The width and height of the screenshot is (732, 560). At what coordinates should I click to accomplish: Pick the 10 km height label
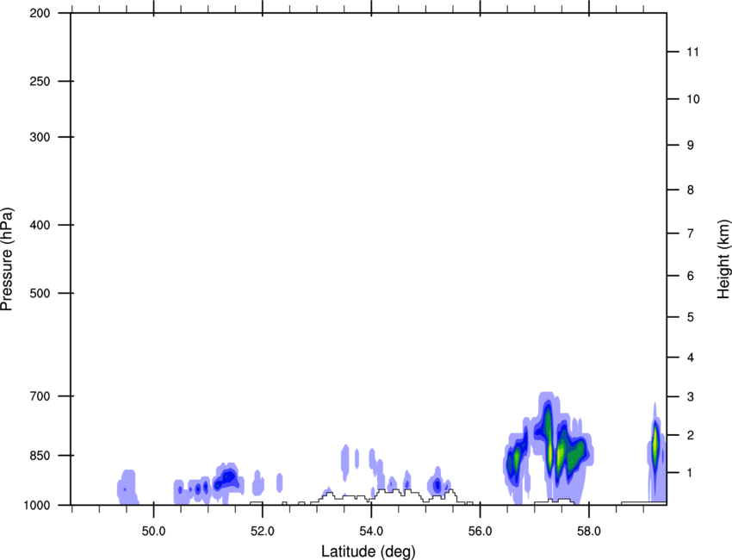(692, 99)
